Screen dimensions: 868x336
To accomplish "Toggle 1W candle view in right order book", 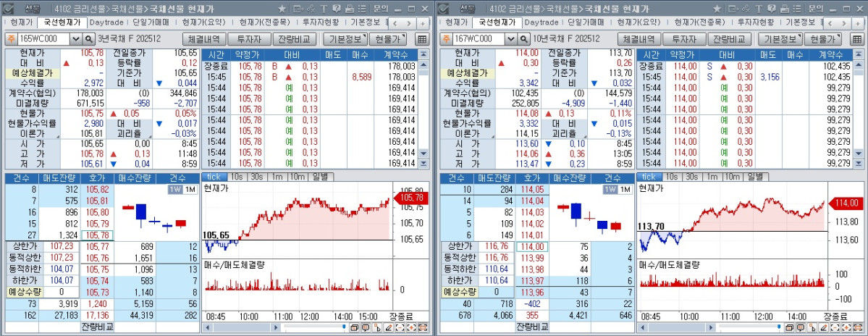I will click(610, 189).
